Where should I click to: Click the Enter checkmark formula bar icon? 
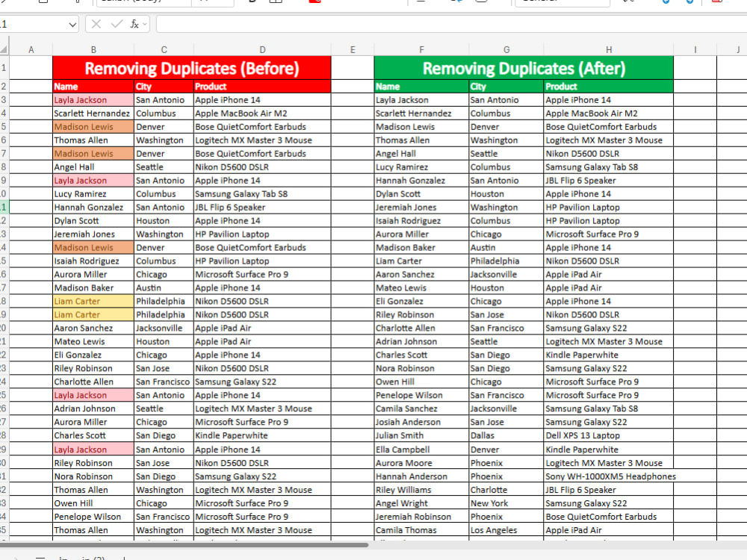[x=117, y=24]
